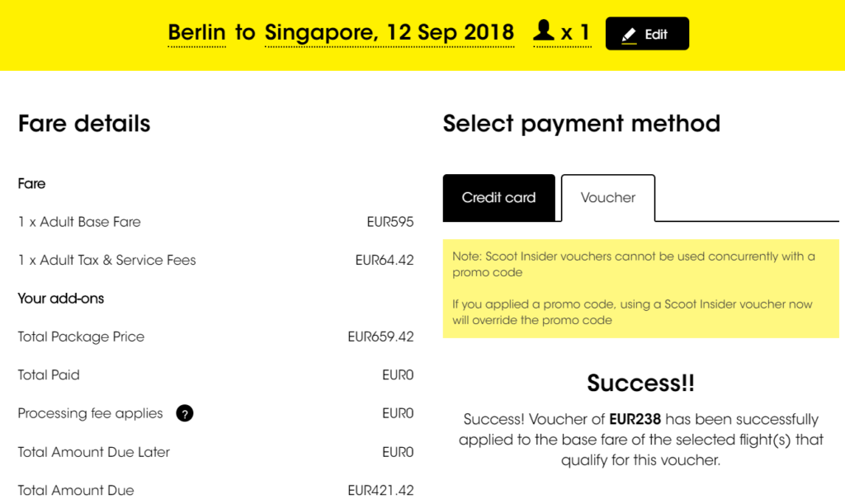Click the passenger person icon
Image resolution: width=845 pixels, height=504 pixels.
coord(544,31)
